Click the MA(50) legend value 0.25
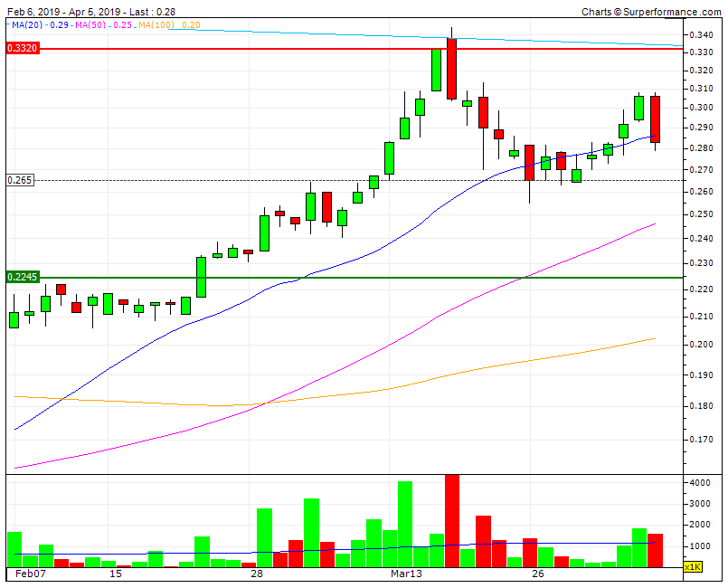This screenshot has width=728, height=588. 123,24
